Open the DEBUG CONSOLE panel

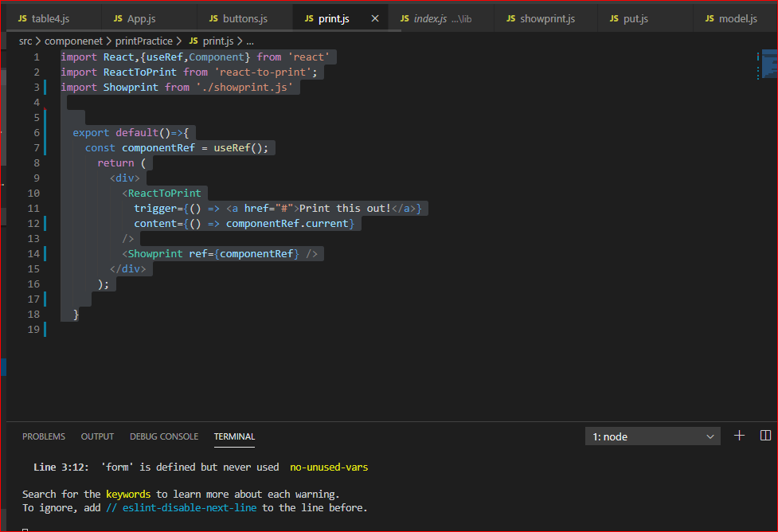[164, 436]
